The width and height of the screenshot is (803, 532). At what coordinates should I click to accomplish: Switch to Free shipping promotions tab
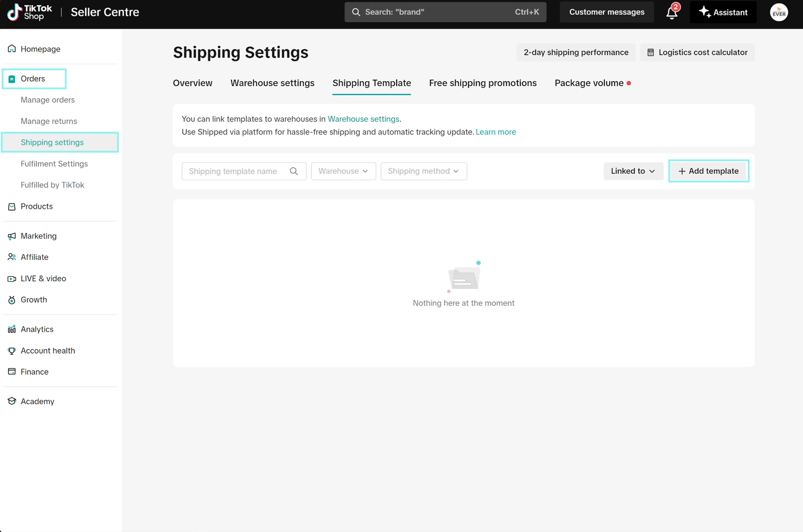[483, 83]
